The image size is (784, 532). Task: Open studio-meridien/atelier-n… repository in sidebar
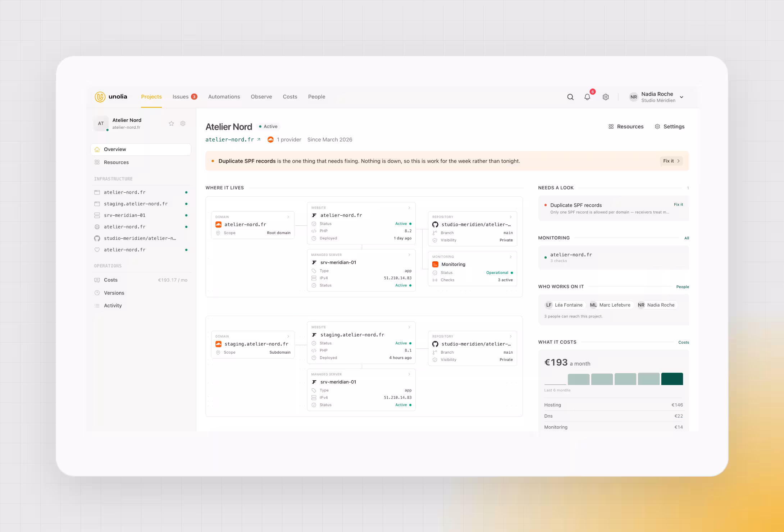[x=141, y=238]
